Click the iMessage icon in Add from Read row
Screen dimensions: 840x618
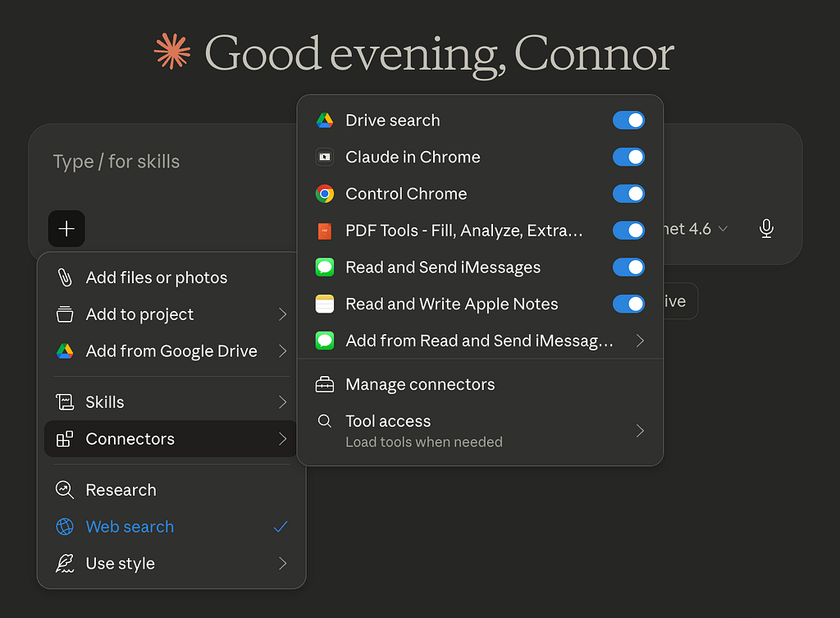(325, 341)
